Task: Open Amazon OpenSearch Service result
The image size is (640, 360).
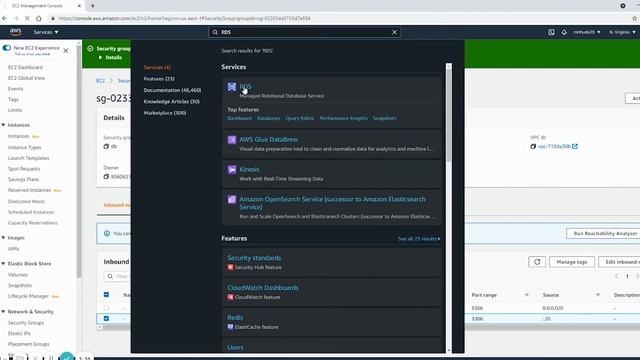Action: (x=332, y=203)
